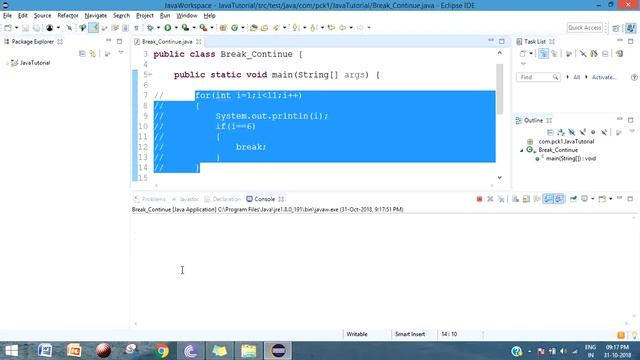Toggle Mark Occurrences highlighted toolbar button
Screen dimensions: 640x360
93,28
